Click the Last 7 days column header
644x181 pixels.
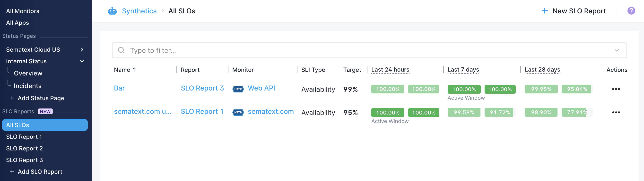pyautogui.click(x=463, y=70)
